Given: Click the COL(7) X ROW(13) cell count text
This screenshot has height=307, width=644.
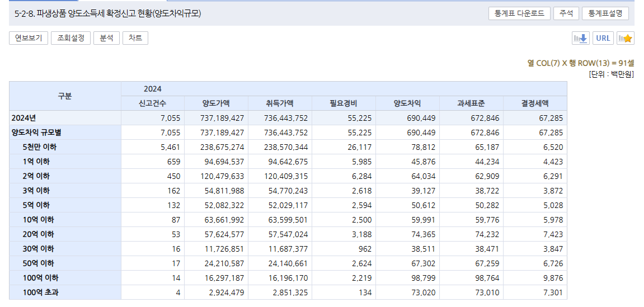Looking at the screenshot, I should (581, 63).
